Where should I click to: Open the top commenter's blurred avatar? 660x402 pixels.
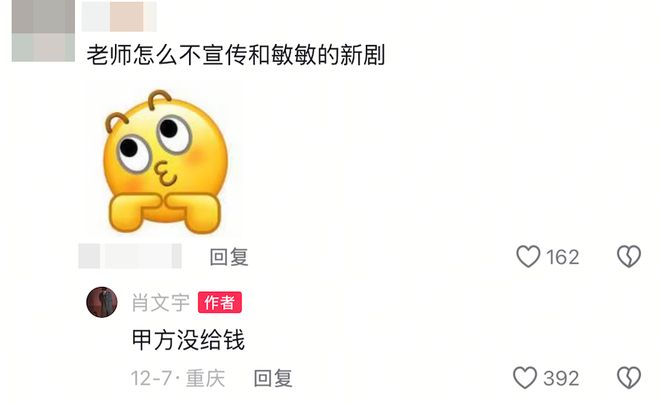click(x=43, y=31)
